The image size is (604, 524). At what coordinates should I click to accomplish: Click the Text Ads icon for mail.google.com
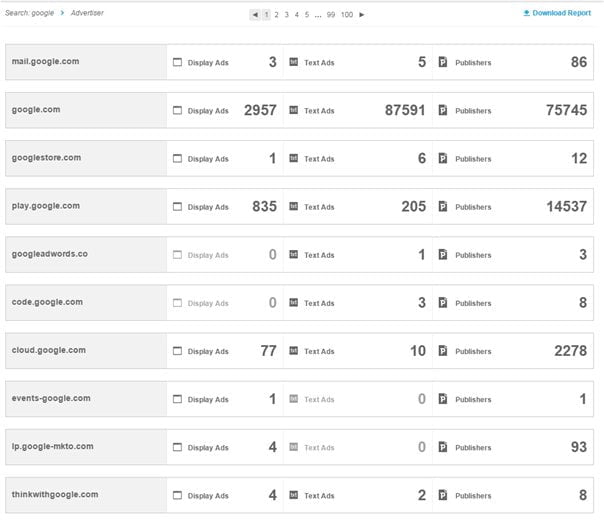pyautogui.click(x=294, y=63)
